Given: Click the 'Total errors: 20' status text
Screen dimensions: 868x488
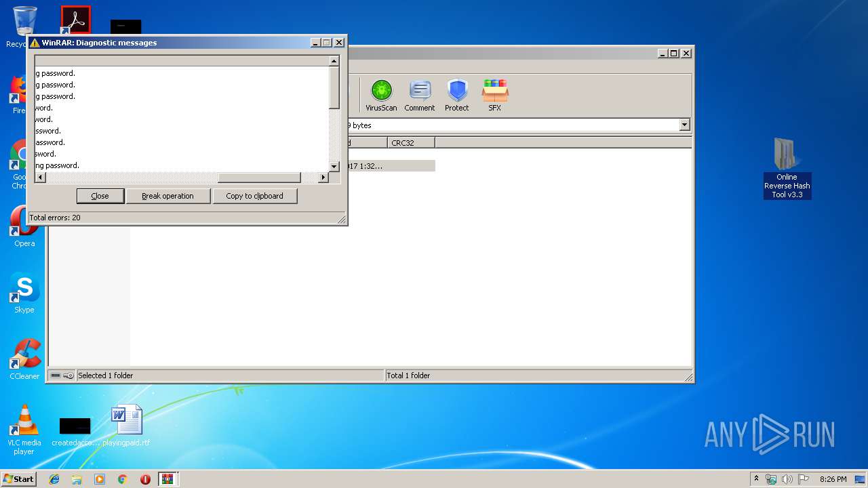Looking at the screenshot, I should point(55,218).
